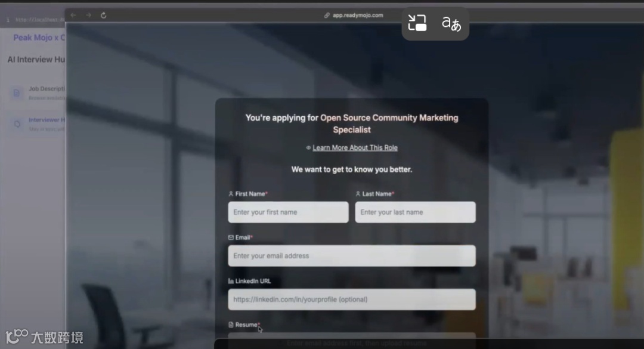Viewport: 644px width, 349px height.
Task: Click the First Name input field
Action: point(289,212)
